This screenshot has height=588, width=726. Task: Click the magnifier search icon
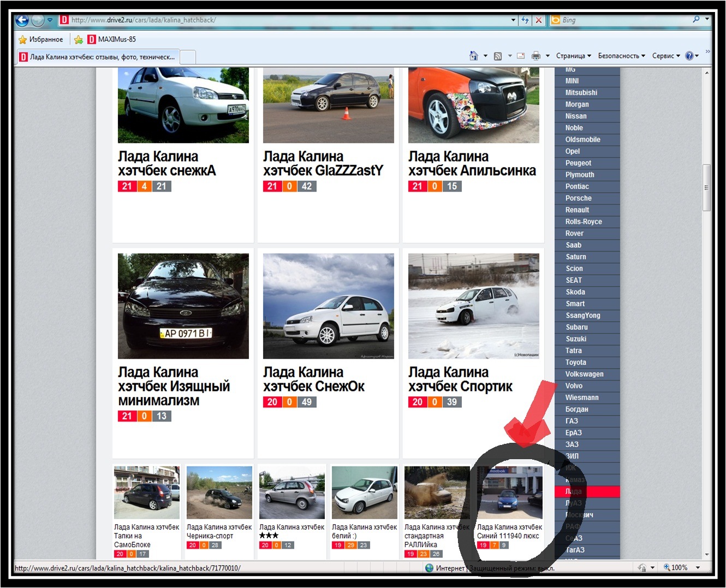(696, 20)
